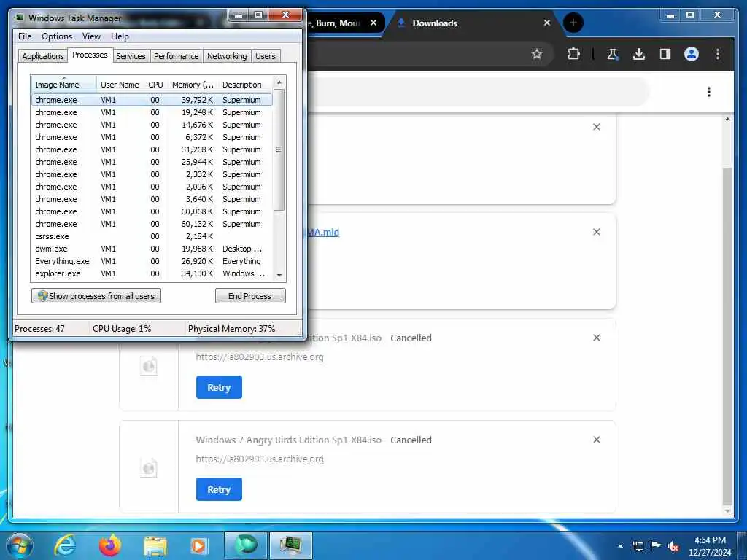Click process list scroll up arrow
This screenshot has width=747, height=560.
pyautogui.click(x=279, y=82)
